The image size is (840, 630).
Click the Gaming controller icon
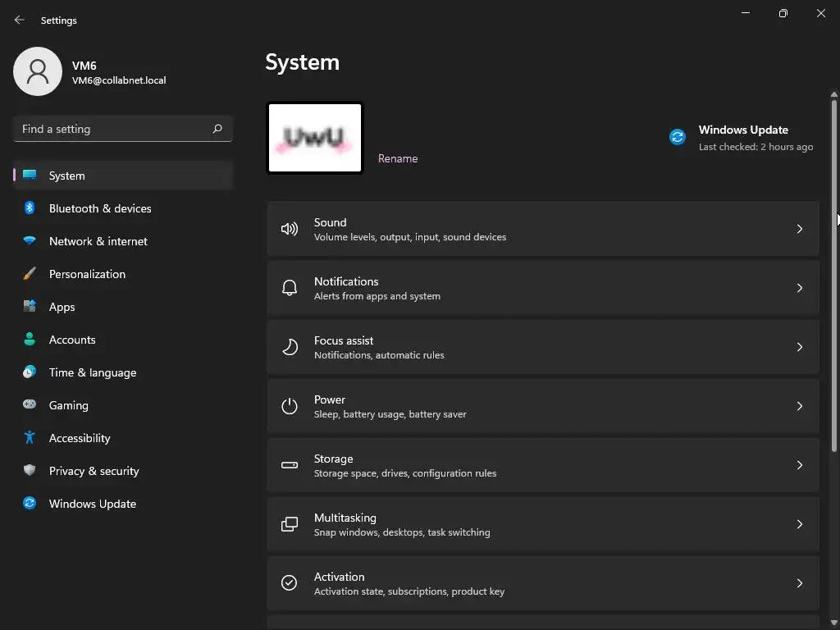pos(30,405)
